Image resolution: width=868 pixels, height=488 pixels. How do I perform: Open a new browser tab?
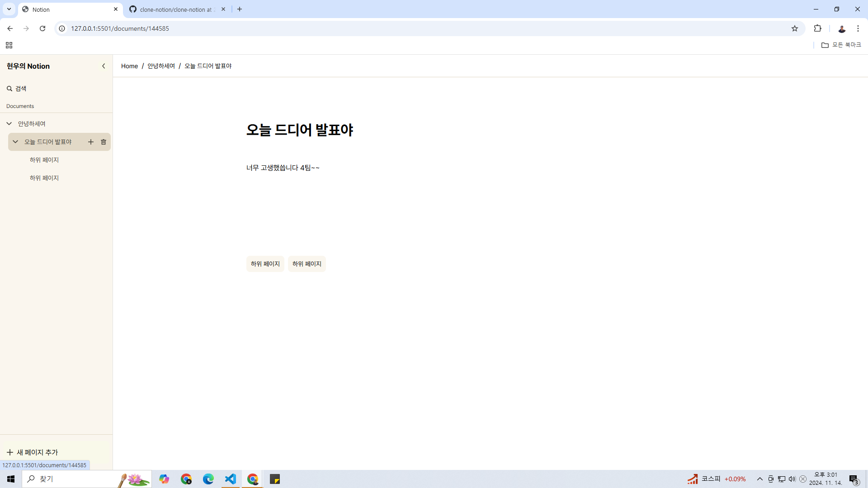pos(240,9)
